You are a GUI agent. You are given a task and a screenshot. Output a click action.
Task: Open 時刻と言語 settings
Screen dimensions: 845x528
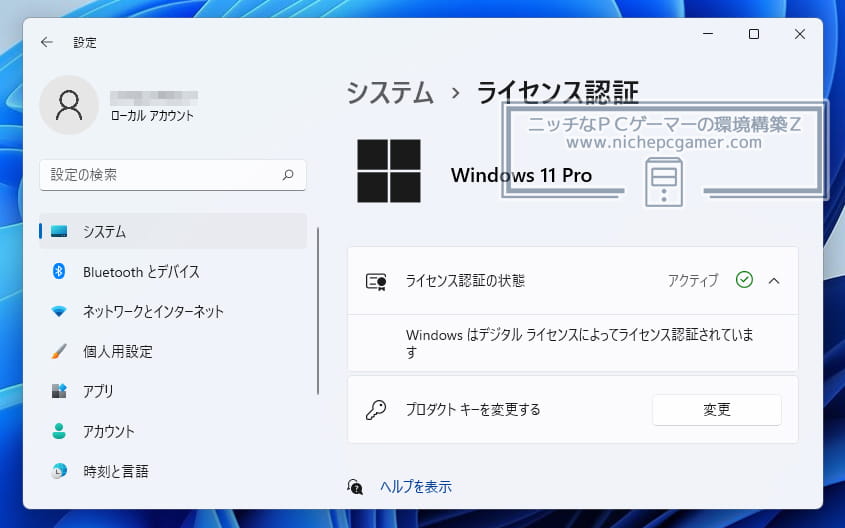(172, 471)
